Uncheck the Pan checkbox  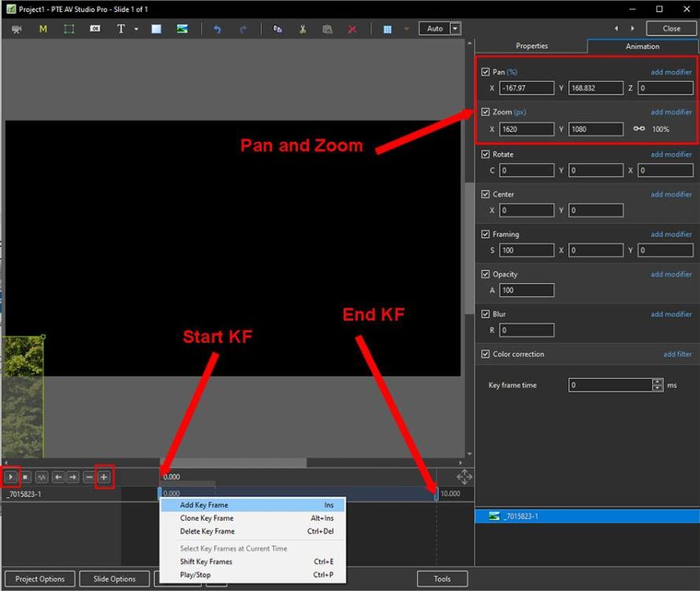point(486,72)
